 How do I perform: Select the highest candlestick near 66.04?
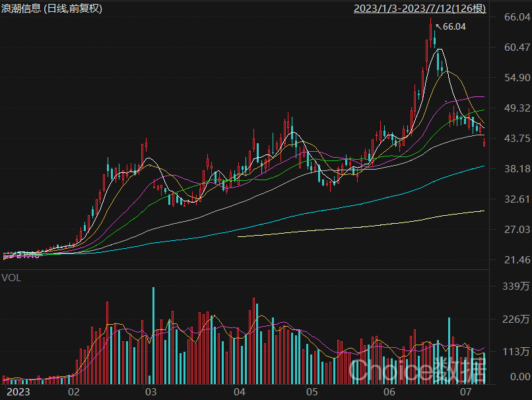click(x=430, y=32)
